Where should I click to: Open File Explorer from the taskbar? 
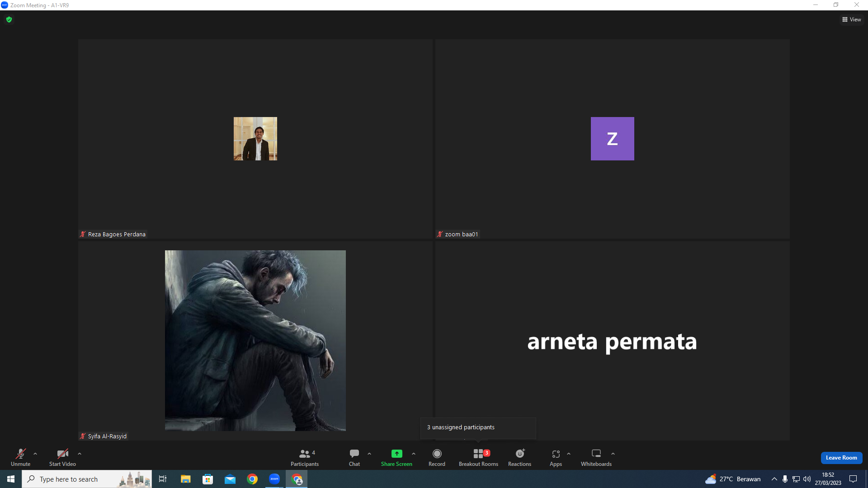(185, 479)
